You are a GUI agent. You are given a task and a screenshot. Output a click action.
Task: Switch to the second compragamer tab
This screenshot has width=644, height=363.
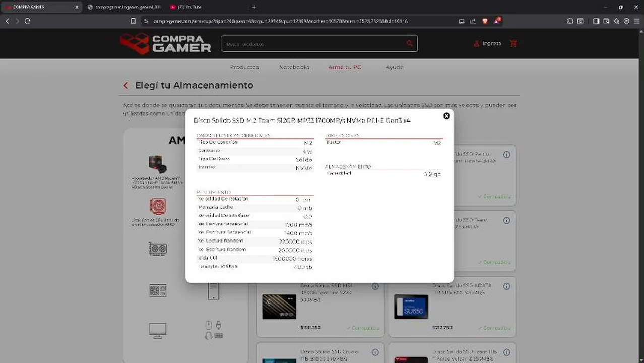(x=124, y=7)
